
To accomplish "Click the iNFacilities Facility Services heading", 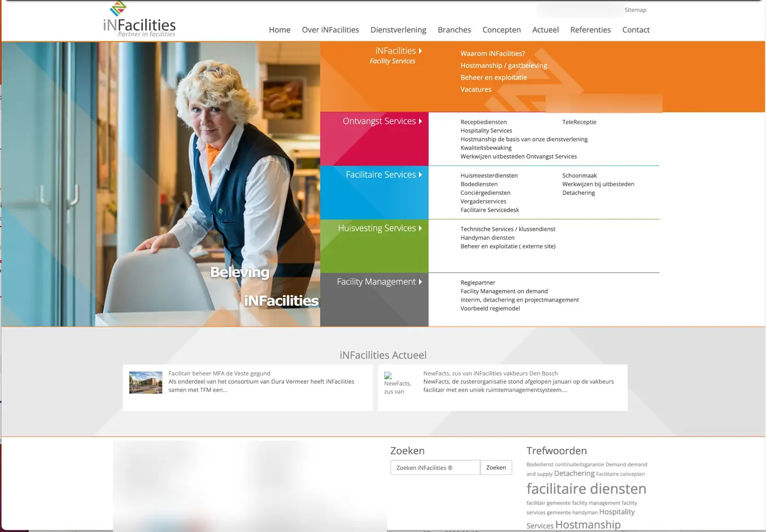I will click(x=392, y=55).
